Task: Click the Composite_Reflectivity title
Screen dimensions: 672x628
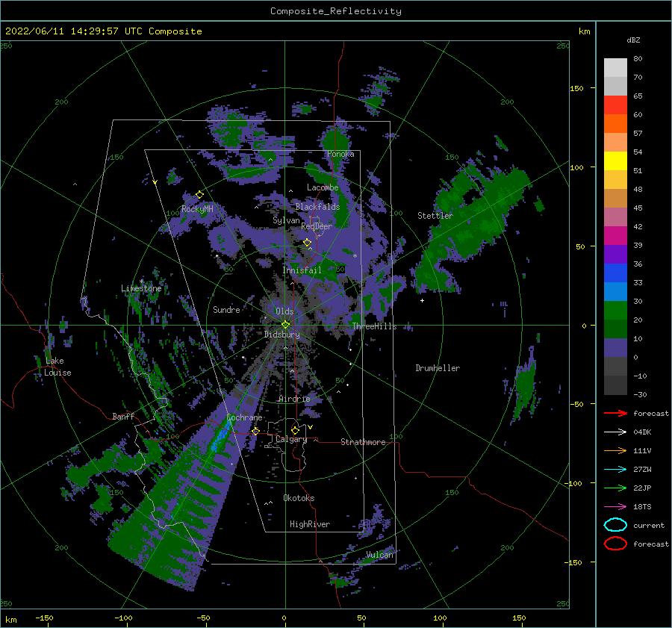Action: [x=335, y=11]
